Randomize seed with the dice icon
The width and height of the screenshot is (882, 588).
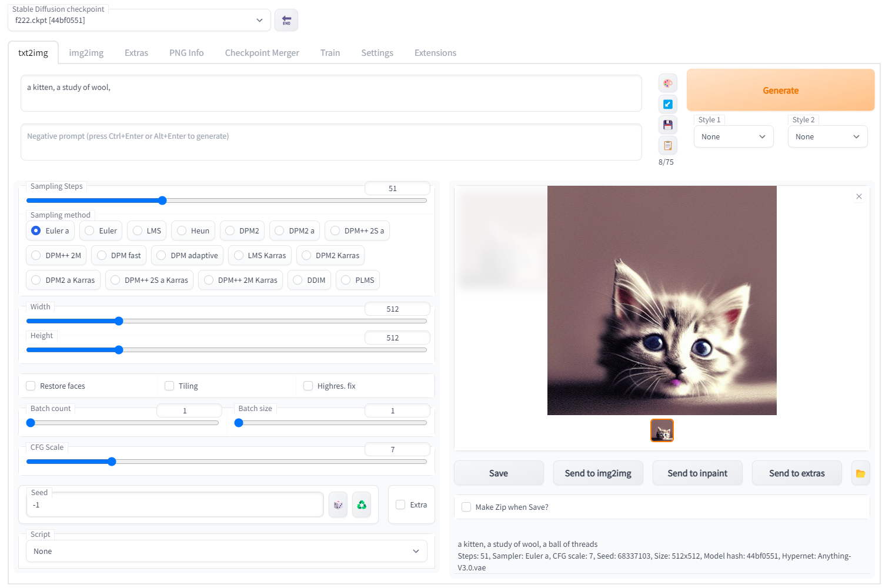coord(338,505)
